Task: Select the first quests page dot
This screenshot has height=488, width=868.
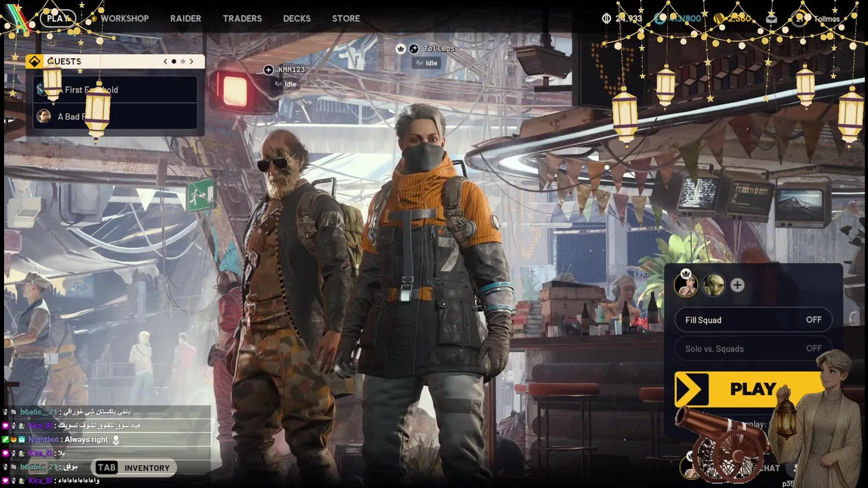Action: (174, 61)
